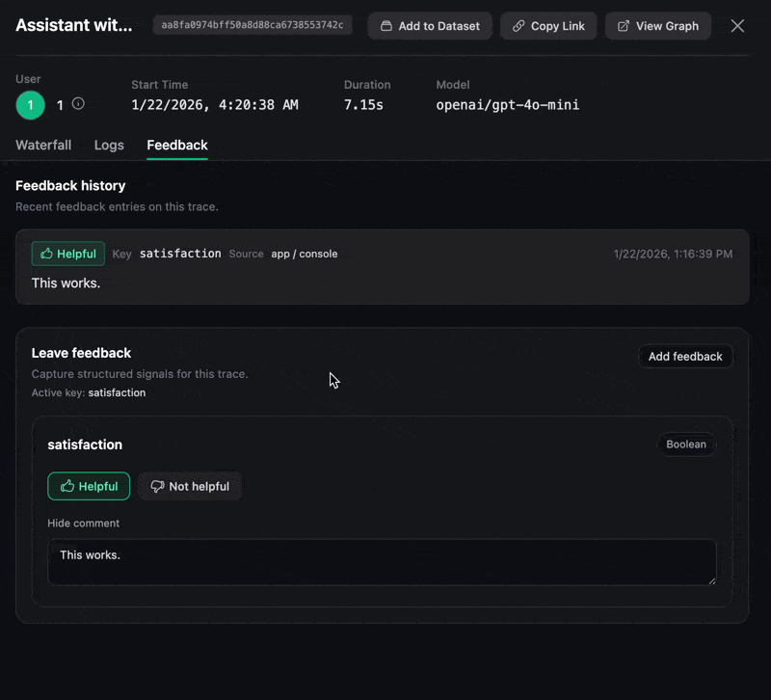This screenshot has width=771, height=700.
Task: Click the trace ID chip starting aa8fa0974
Action: point(253,25)
